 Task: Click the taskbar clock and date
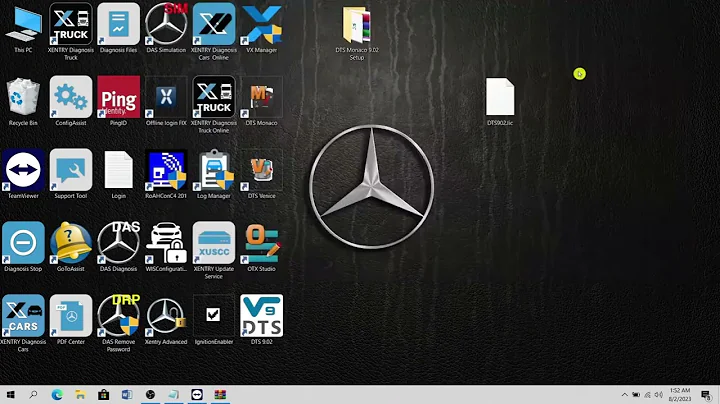pos(680,395)
